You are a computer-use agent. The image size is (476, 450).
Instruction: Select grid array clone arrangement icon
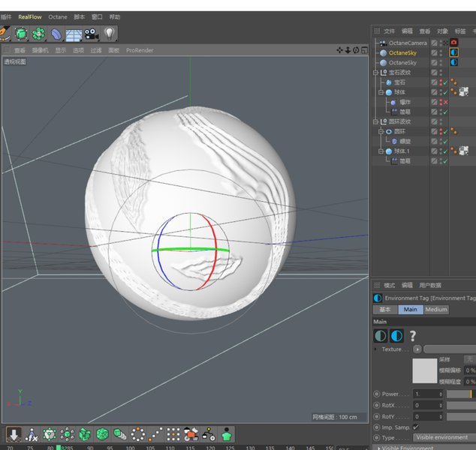tap(173, 434)
